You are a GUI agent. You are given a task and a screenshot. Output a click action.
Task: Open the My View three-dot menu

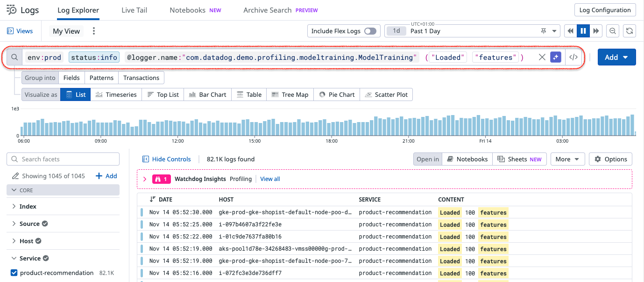coord(94,31)
